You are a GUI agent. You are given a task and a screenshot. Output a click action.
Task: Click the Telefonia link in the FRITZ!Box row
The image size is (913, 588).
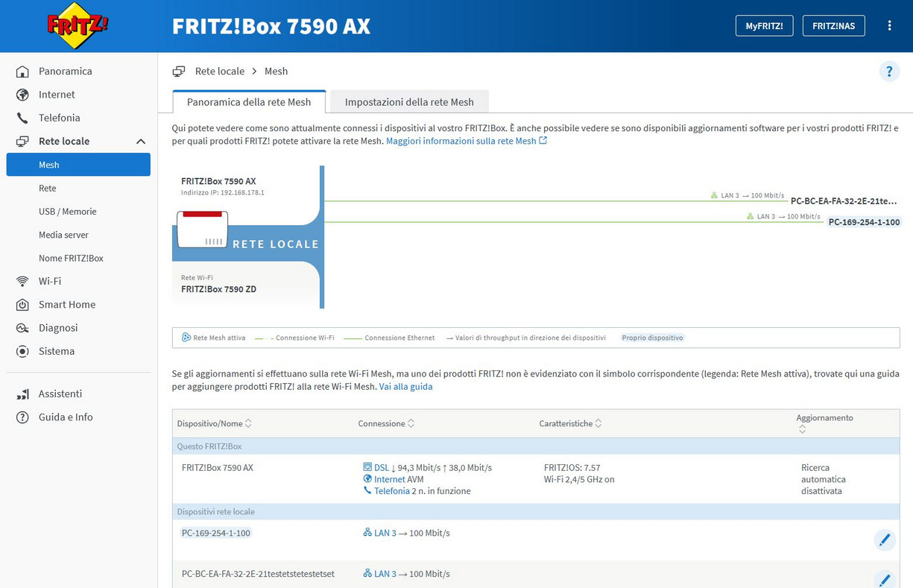click(392, 491)
